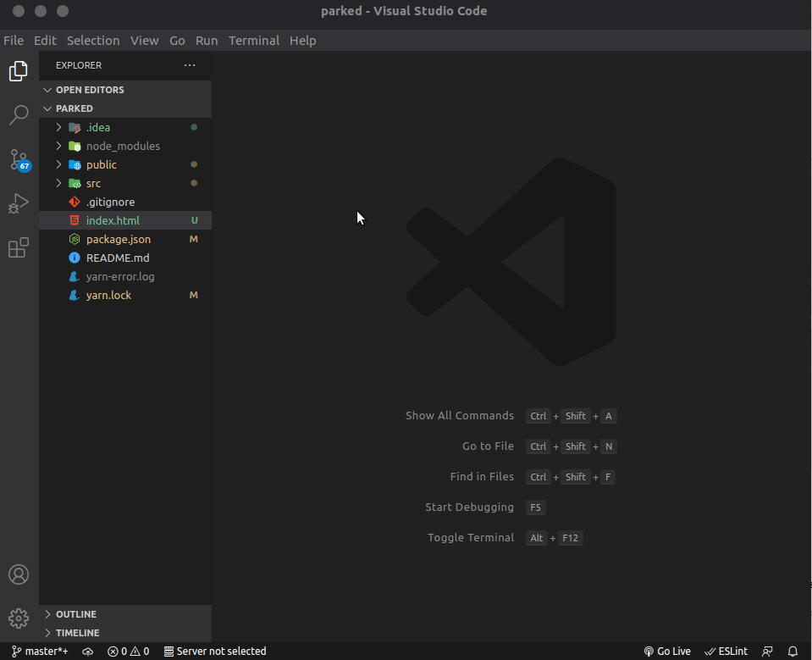Click the master branch indicator in status bar

(40, 652)
